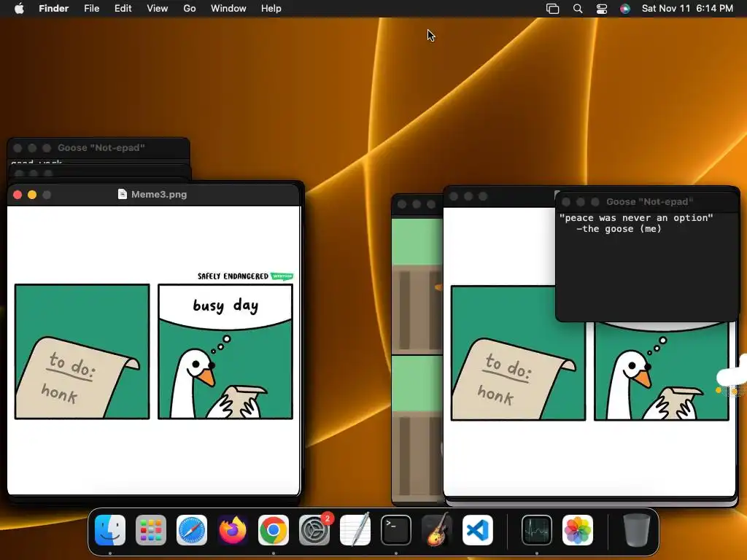Launch Terminal from the dock

(396, 530)
